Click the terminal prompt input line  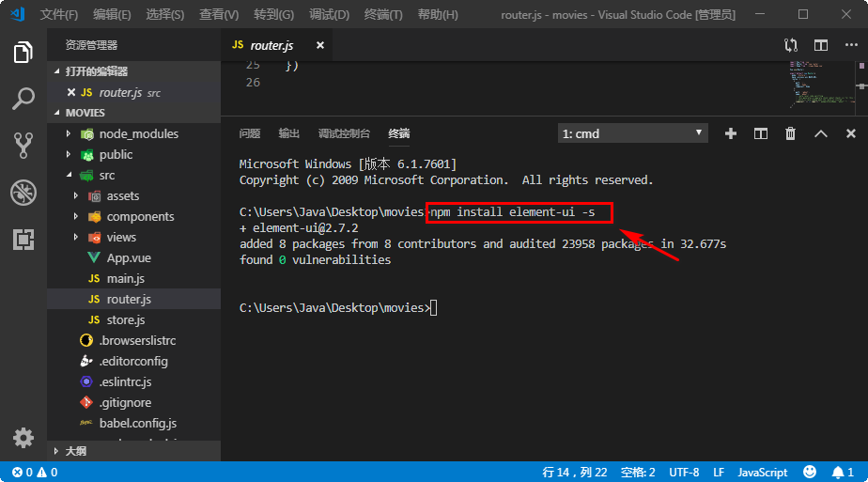point(337,307)
